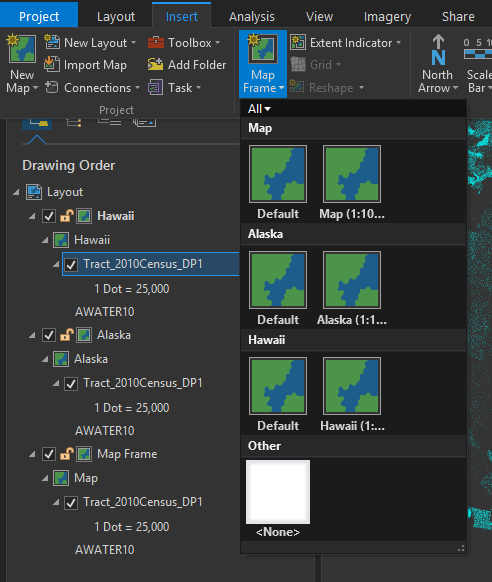Click the New Map icon
Viewport: 492px width, 582px height.
pos(22,48)
